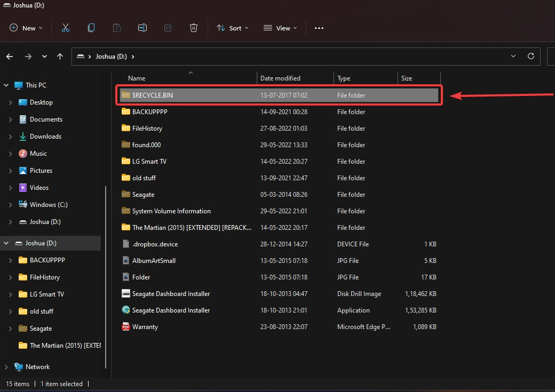This screenshot has width=555, height=392.
Task: Expand the Network tree node
Action: click(x=6, y=367)
